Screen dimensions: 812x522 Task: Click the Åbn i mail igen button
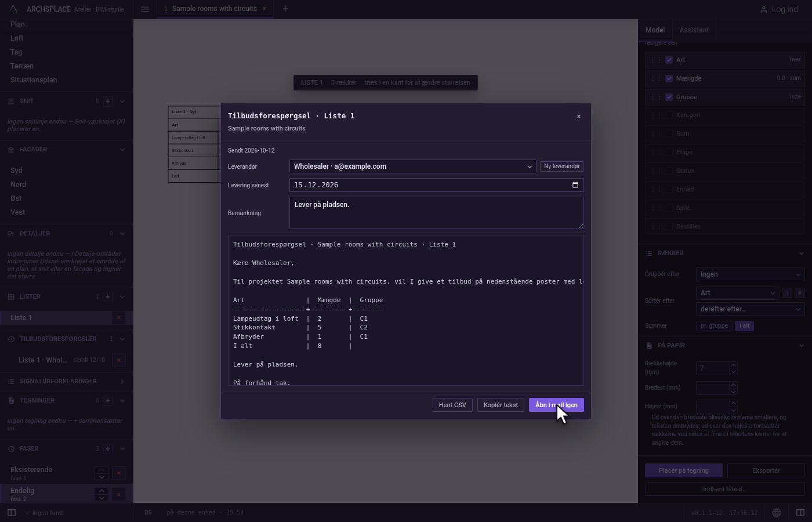point(556,405)
